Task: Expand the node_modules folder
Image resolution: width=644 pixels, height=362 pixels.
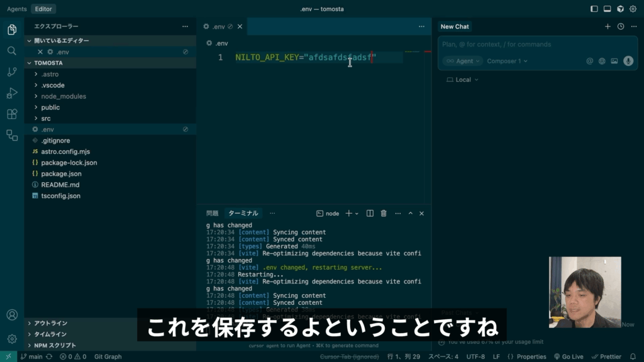Action: click(x=63, y=96)
